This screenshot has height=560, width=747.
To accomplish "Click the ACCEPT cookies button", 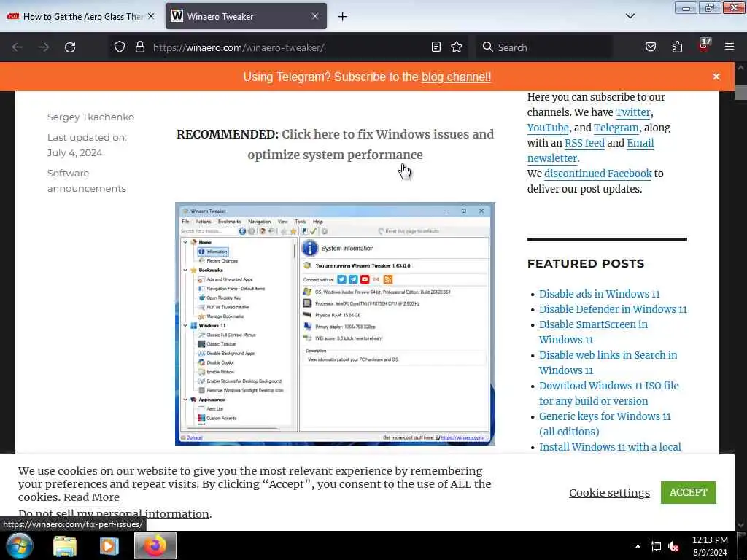I will point(689,492).
